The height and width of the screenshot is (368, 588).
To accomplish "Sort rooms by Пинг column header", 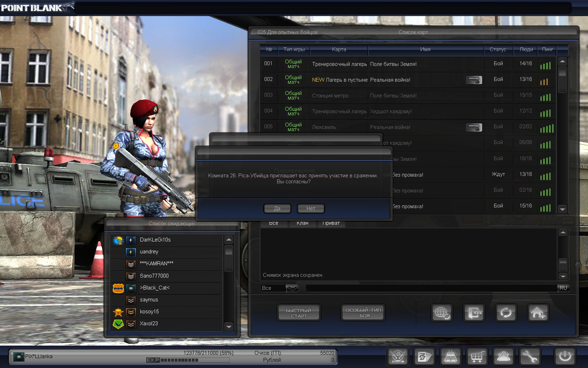I will [547, 49].
